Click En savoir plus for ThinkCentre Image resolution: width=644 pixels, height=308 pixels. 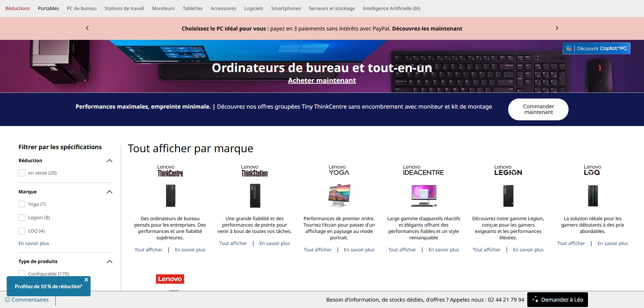click(x=190, y=250)
